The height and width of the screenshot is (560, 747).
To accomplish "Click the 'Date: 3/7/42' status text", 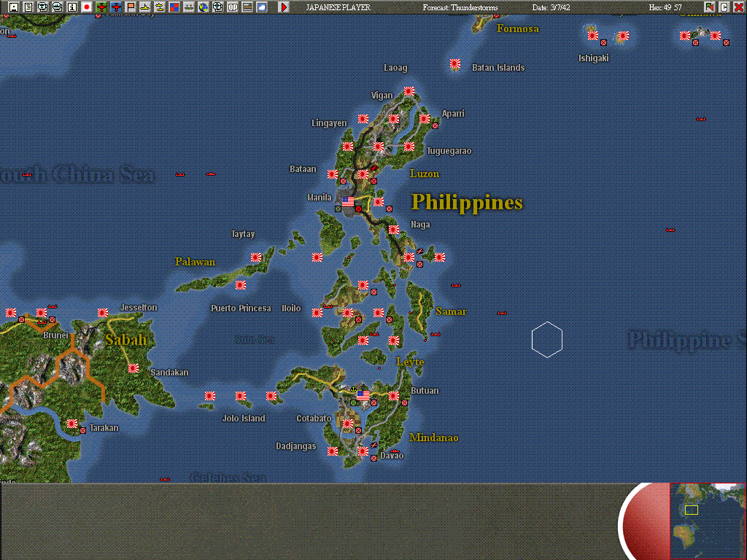I will (551, 7).
